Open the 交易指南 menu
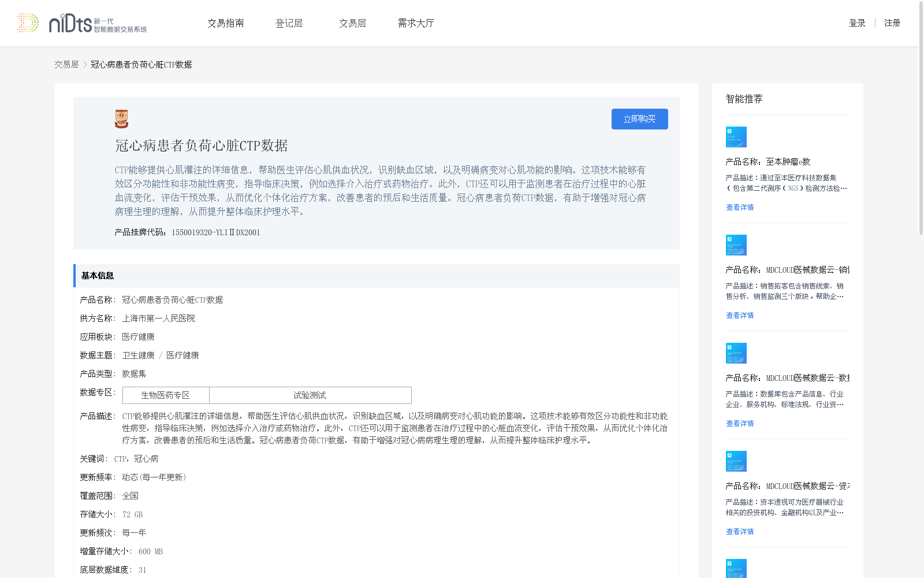The image size is (924, 578). [226, 23]
